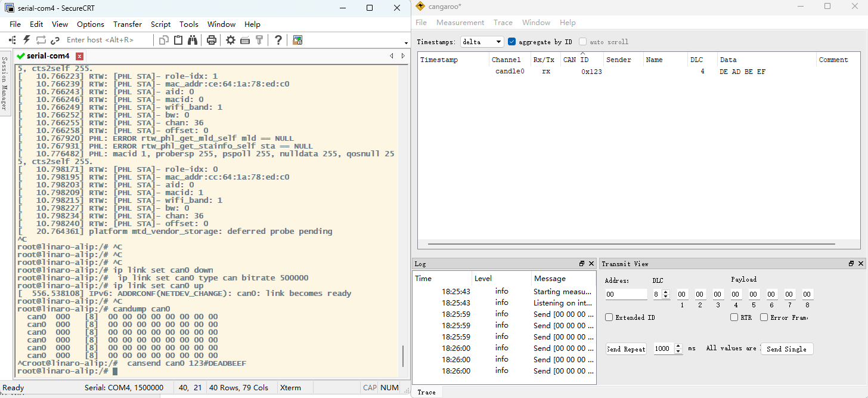Image resolution: width=868 pixels, height=398 pixels.
Task: Click the Find binoculars icon
Action: coord(193,40)
